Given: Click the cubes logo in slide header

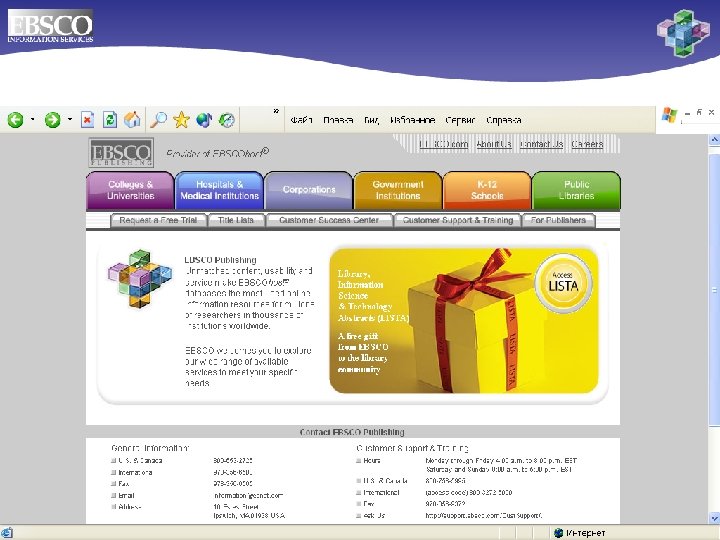Looking at the screenshot, I should pos(683,33).
